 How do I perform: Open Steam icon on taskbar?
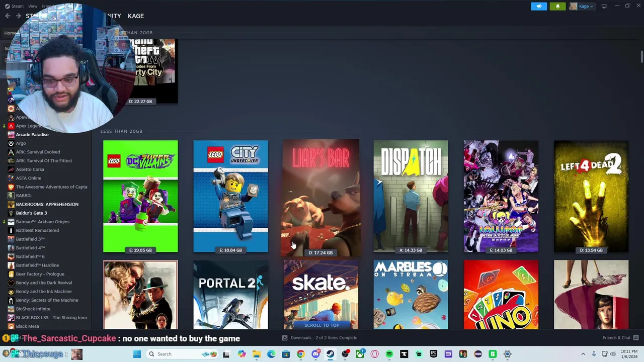click(331, 354)
